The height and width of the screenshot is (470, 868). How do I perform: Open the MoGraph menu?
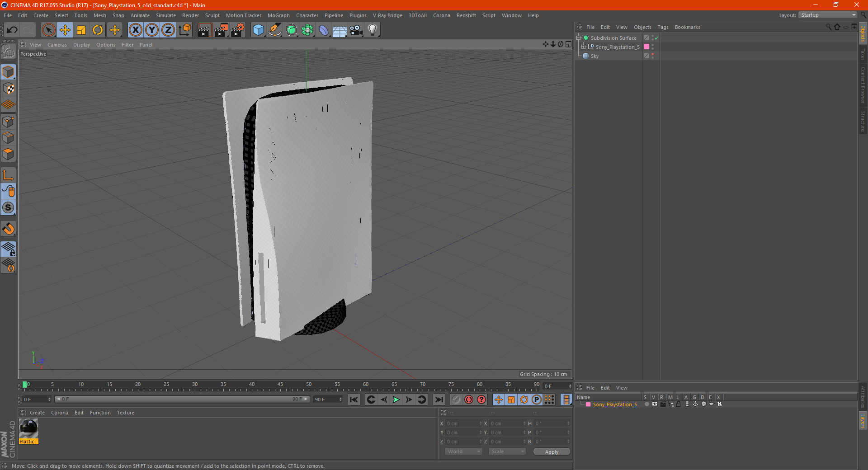pyautogui.click(x=278, y=15)
